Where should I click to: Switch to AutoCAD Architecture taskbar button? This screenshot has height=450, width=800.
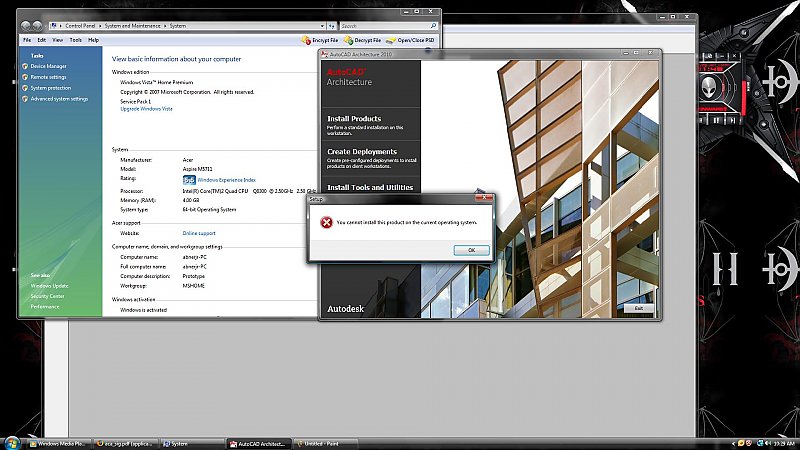(x=259, y=444)
